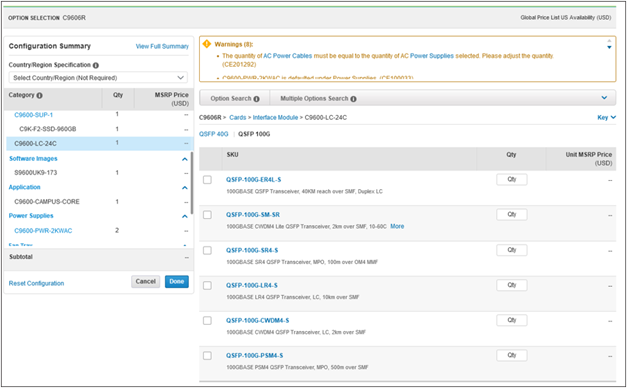Click Qty field for QSFP-100G-LR4-S
627x388 pixels.
pos(512,285)
